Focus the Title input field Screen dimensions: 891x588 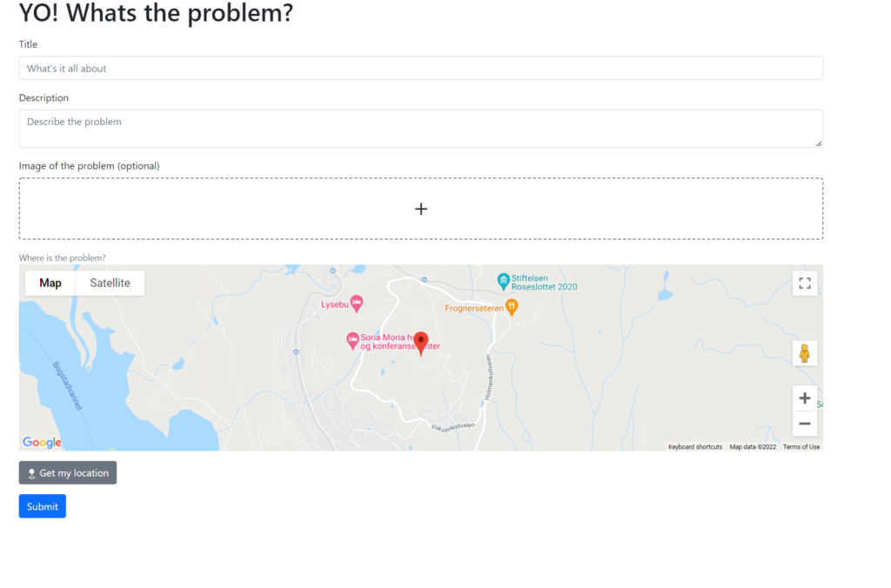coord(420,68)
